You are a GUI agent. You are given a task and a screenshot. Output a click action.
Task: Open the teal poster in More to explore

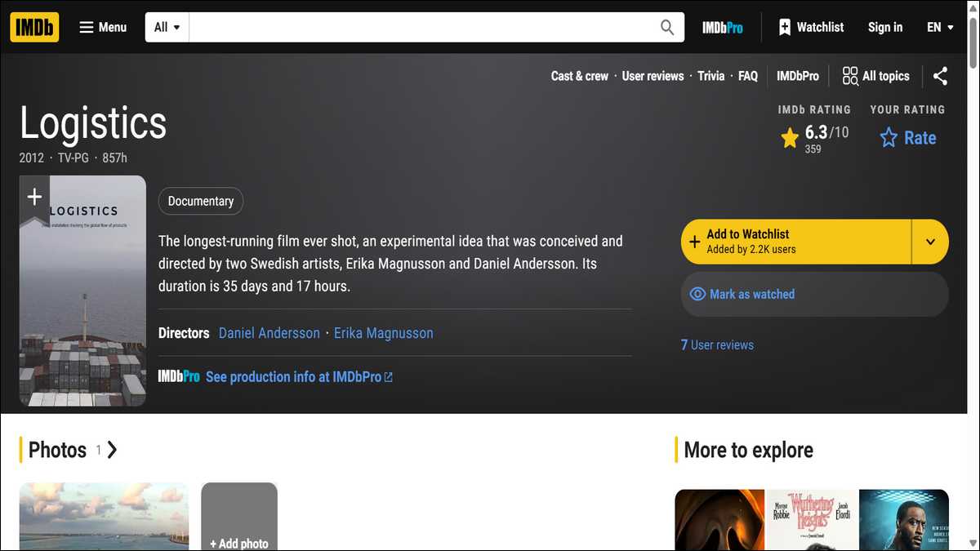[x=904, y=520]
